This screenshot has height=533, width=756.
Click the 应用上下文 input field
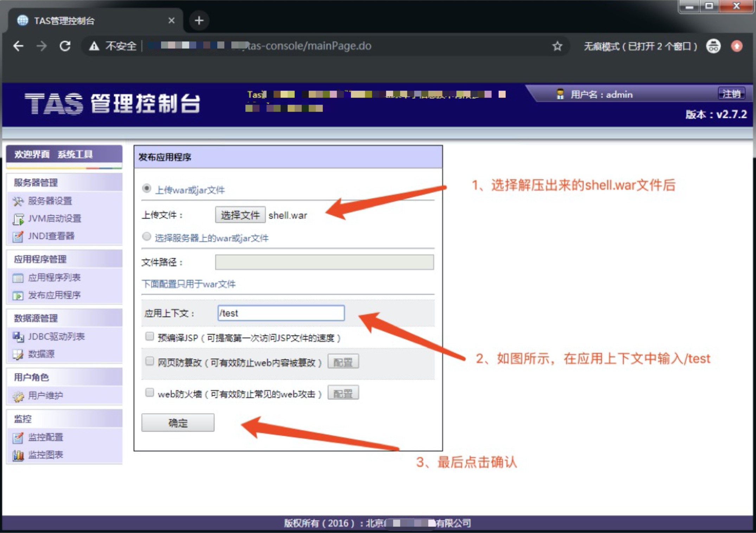click(x=281, y=313)
